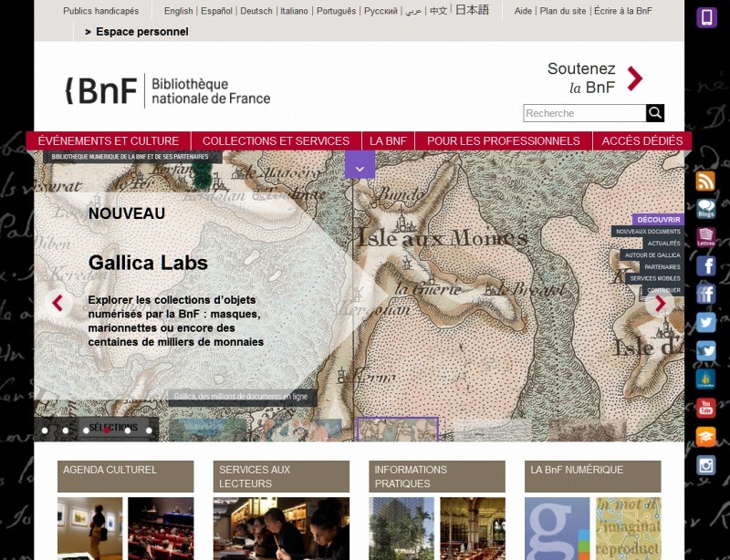The width and height of the screenshot is (730, 560).
Task: Open the ÉVÉNEMENTS ET CULTURE menu
Action: 109,141
